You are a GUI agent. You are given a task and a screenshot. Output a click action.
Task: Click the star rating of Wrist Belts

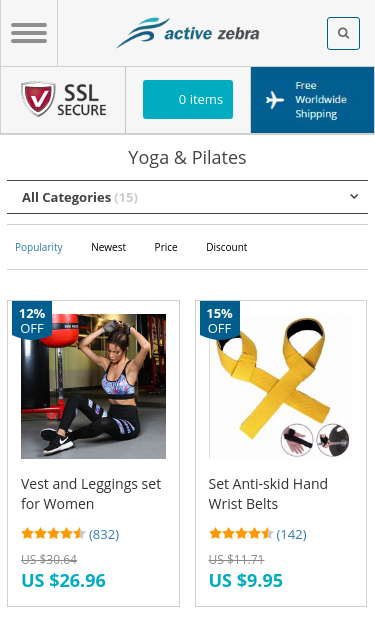point(240,533)
